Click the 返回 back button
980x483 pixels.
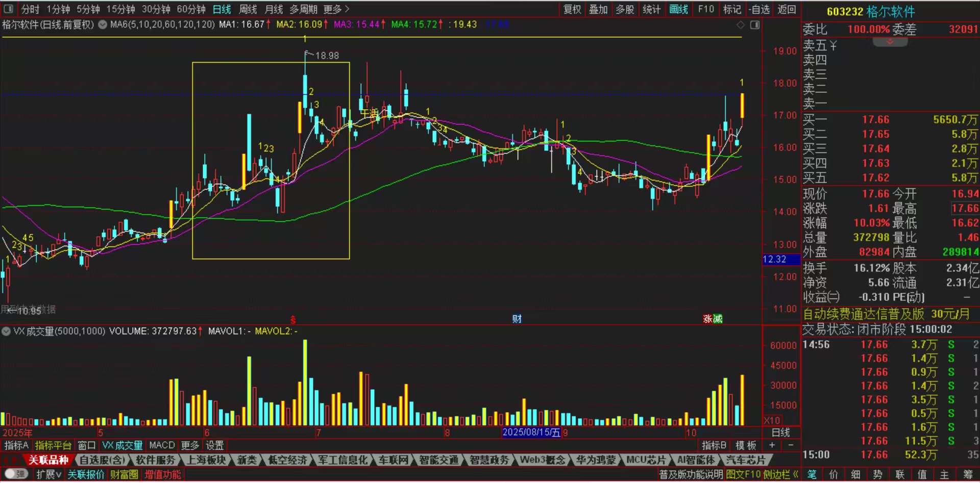[787, 9]
